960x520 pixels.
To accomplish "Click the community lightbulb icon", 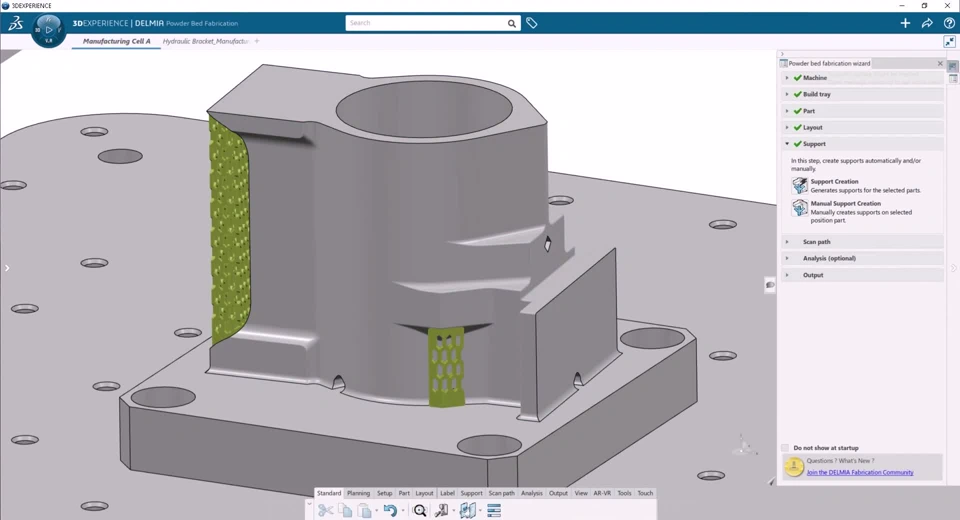I will point(794,467).
